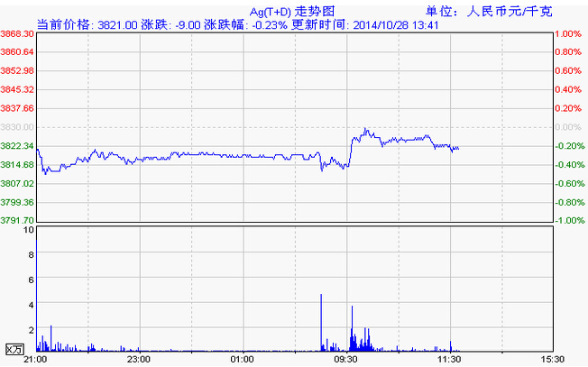Click the 3830.00 reference price label
588x367 pixels.
[x=17, y=127]
